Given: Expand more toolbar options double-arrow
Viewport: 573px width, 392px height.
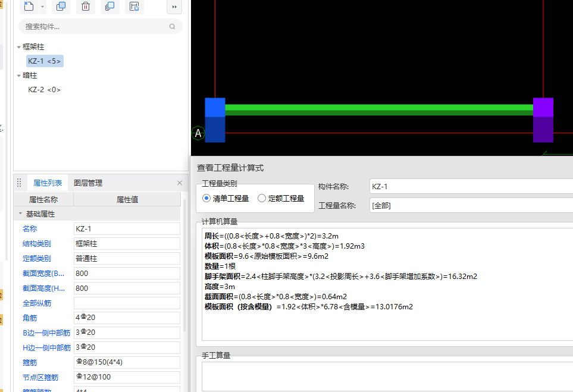Looking at the screenshot, I should (174, 7).
